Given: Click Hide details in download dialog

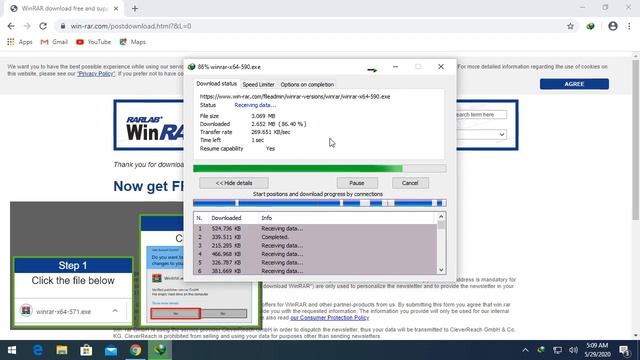Looking at the screenshot, I should click(234, 183).
